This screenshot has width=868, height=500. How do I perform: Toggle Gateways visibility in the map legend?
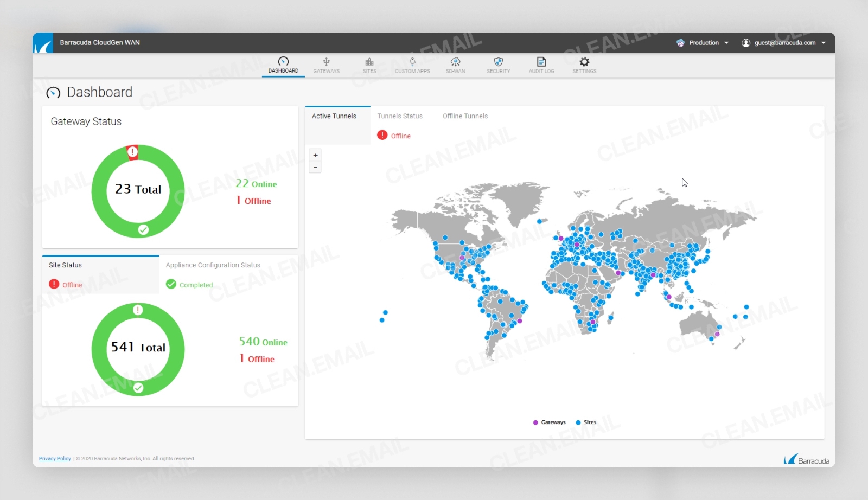[x=550, y=422]
